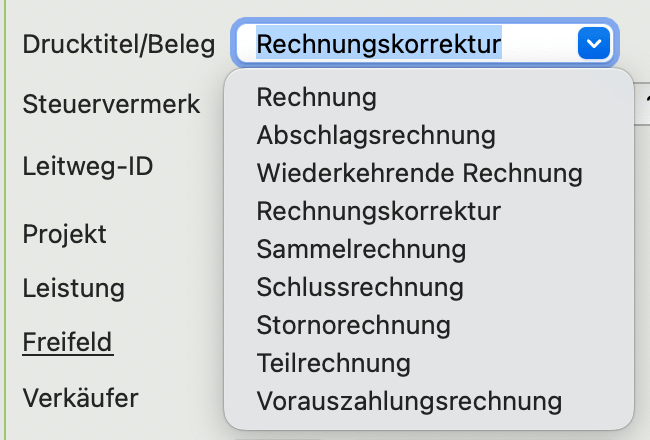Choose Abschlagsrechnung in the list
Viewport: 650px width, 440px height.
point(376,135)
